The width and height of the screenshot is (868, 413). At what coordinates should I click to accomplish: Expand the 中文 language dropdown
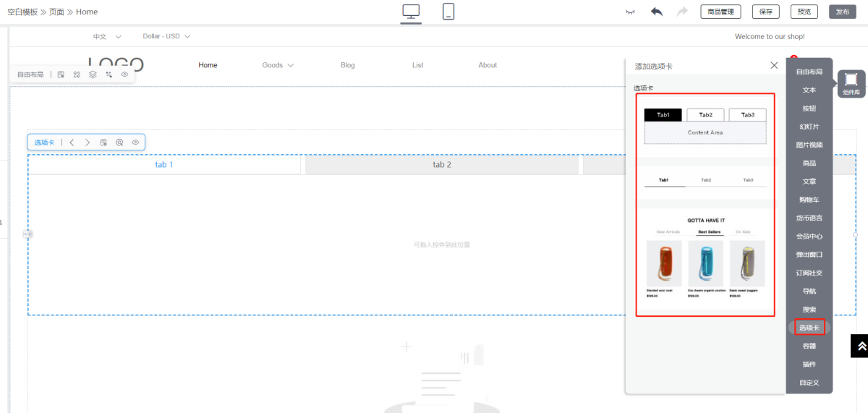coord(107,36)
